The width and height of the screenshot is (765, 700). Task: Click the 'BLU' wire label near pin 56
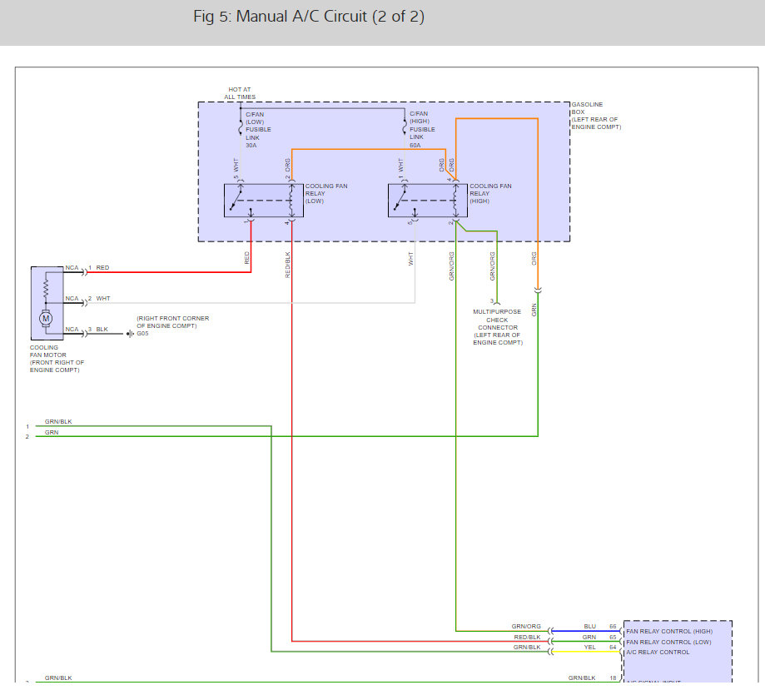[x=590, y=627]
